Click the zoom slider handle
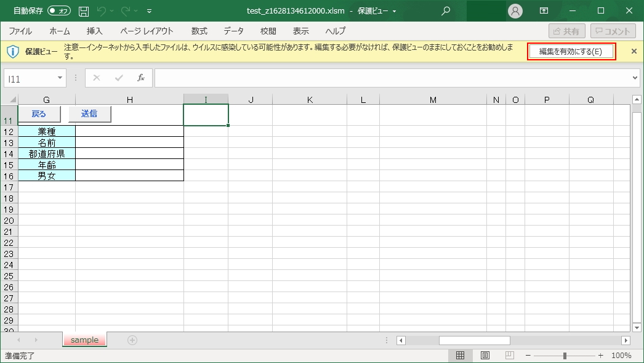This screenshot has width=644, height=363. (x=565, y=356)
